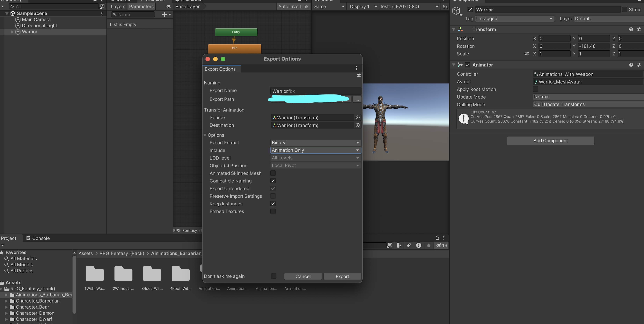
Task: Open the Export Format dropdown
Action: [316, 143]
